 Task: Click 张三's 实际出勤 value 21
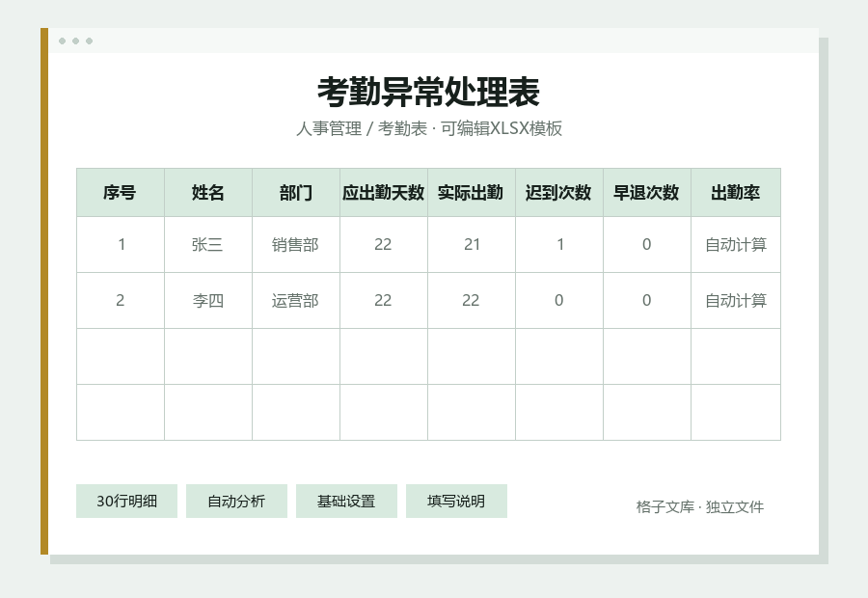click(471, 244)
